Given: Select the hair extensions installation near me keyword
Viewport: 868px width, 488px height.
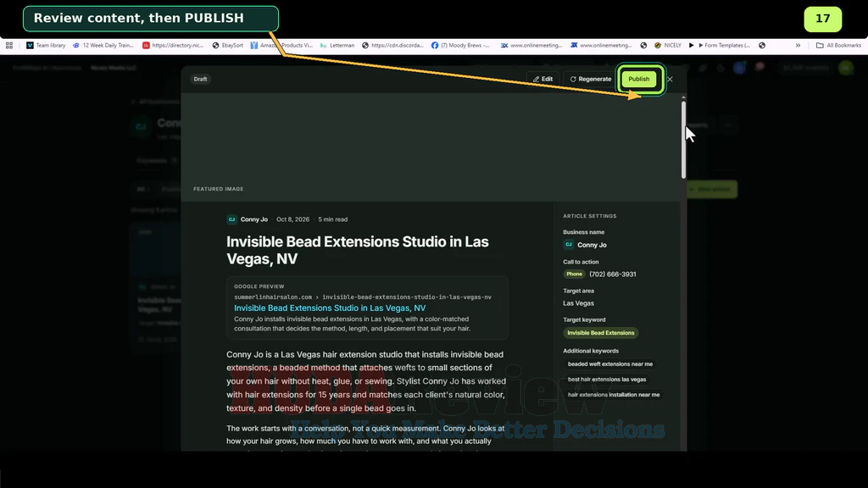Looking at the screenshot, I should point(614,395).
